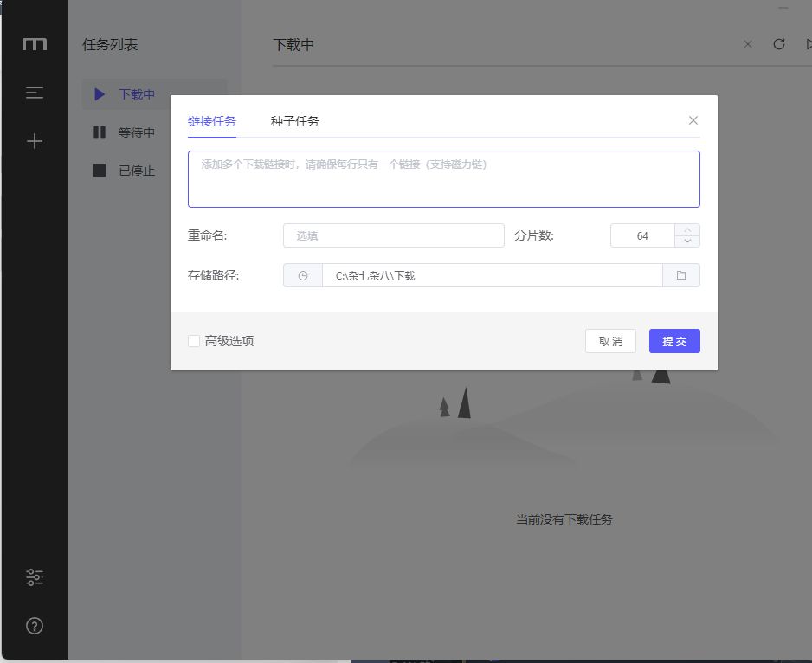Click the plus icon to add task

pos(34,141)
